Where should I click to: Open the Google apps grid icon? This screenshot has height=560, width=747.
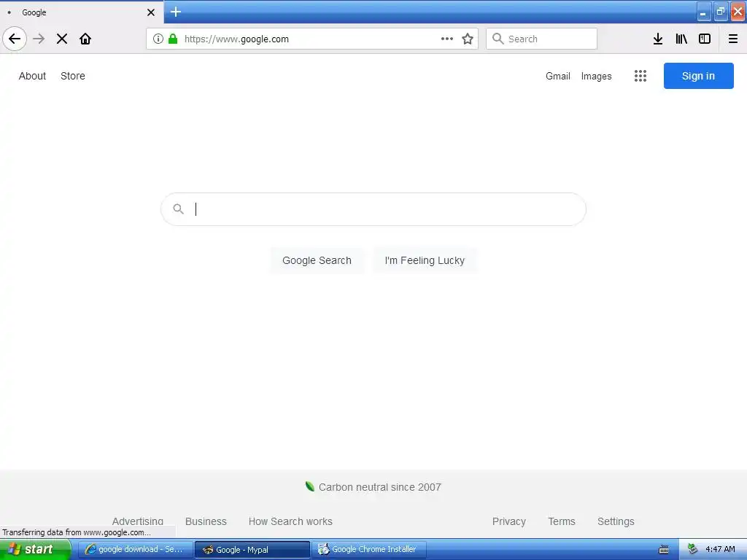[640, 76]
